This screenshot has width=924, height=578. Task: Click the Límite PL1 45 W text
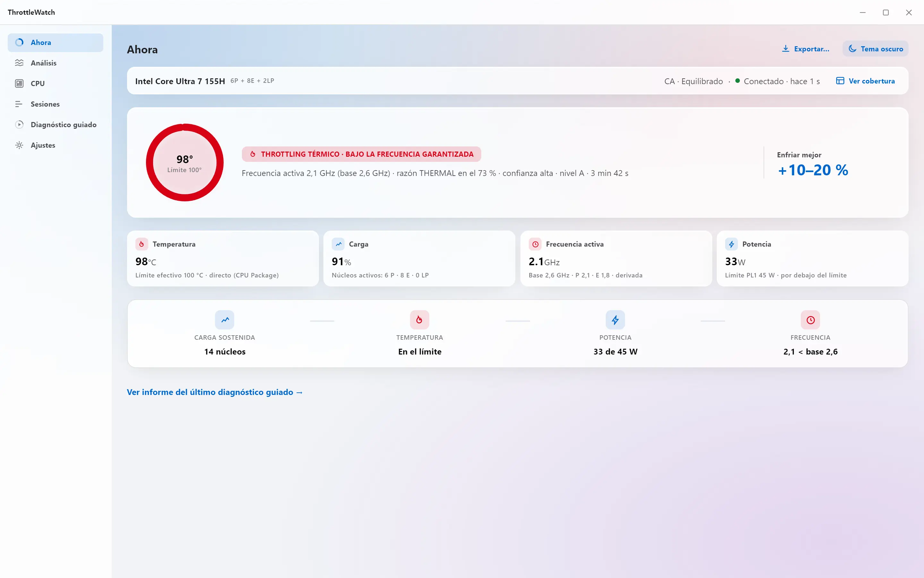tap(786, 275)
